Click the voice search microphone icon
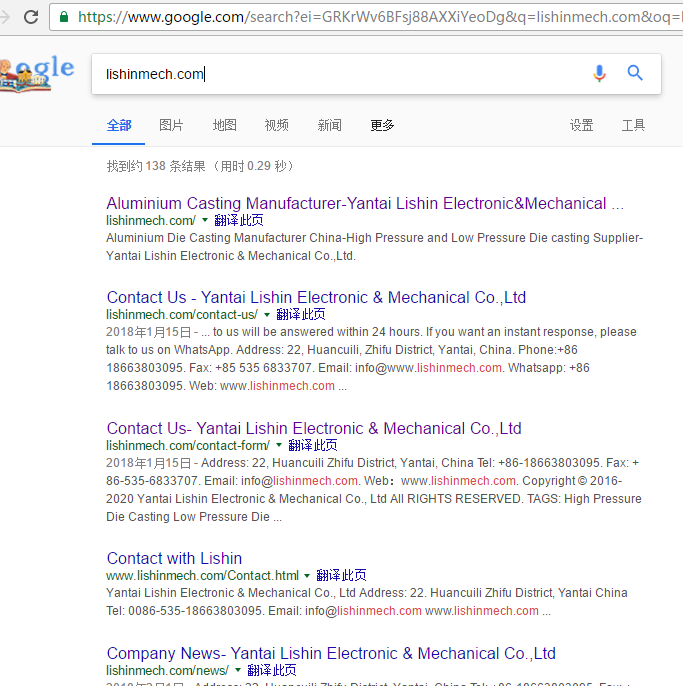This screenshot has height=686, width=683. coord(599,73)
